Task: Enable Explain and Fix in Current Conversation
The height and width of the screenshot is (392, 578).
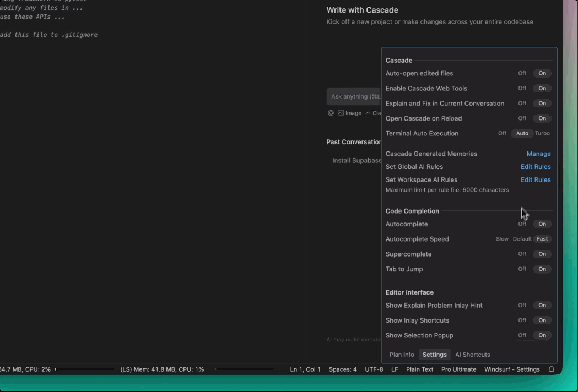Action: [542, 104]
